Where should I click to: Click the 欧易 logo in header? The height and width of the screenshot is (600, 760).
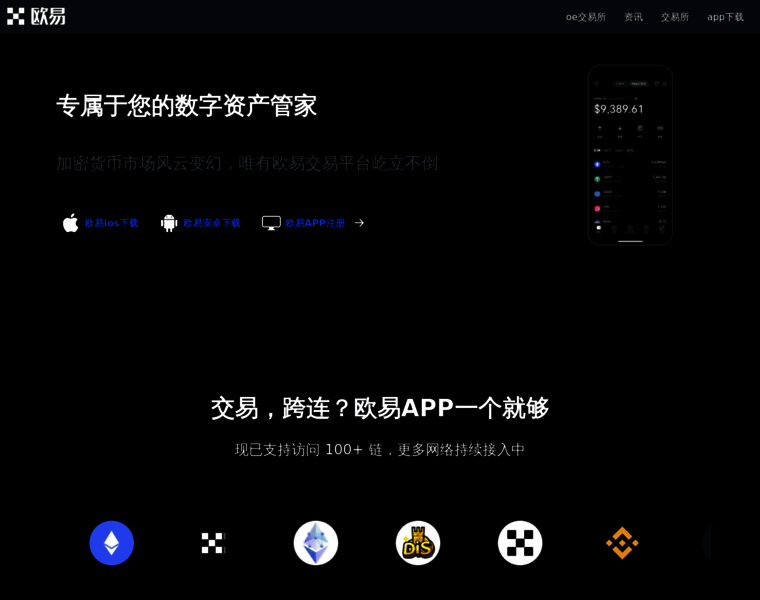click(x=36, y=16)
